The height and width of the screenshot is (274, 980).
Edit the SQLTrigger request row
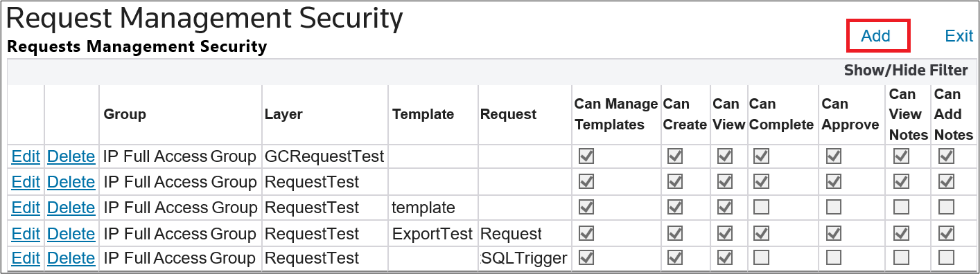[26, 258]
